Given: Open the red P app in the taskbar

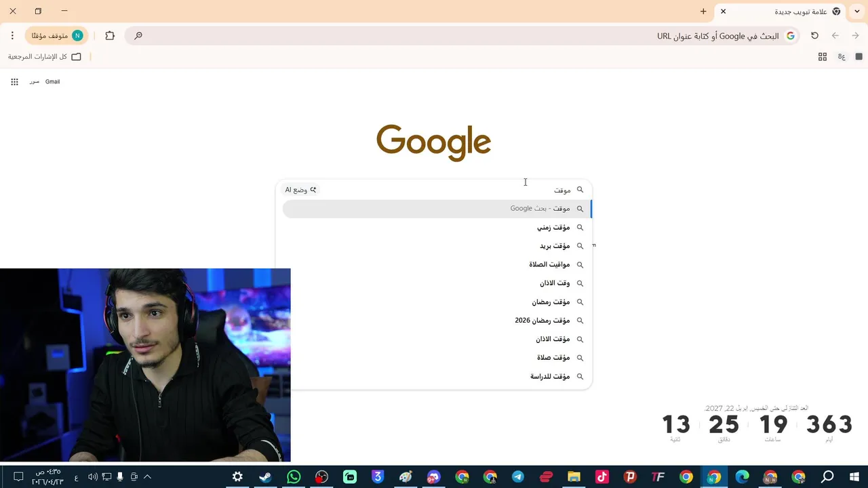Looking at the screenshot, I should [x=630, y=477].
